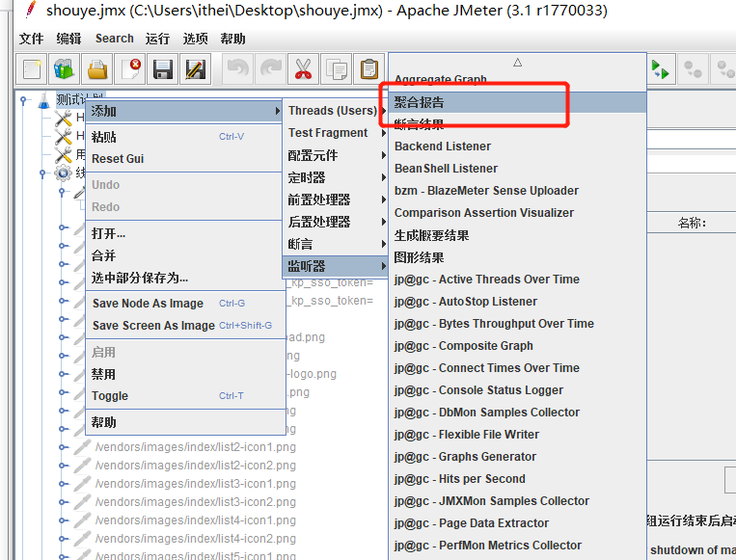Open the 选项 menu
This screenshot has width=736, height=560.
195,39
